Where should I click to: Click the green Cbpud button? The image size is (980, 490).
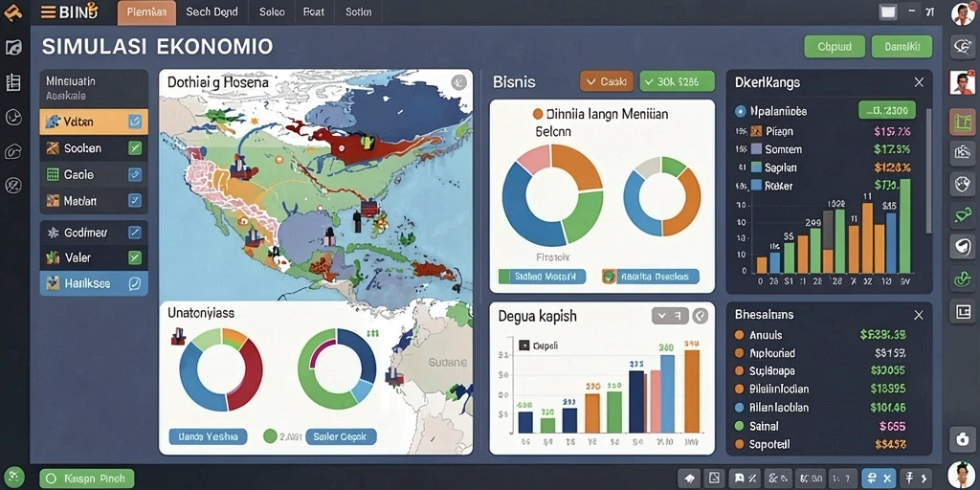click(x=834, y=47)
